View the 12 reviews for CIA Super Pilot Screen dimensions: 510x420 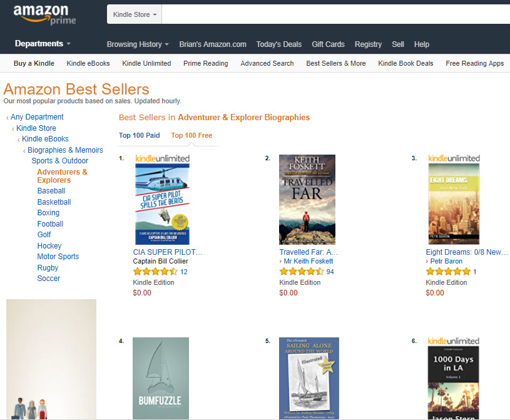184,272
